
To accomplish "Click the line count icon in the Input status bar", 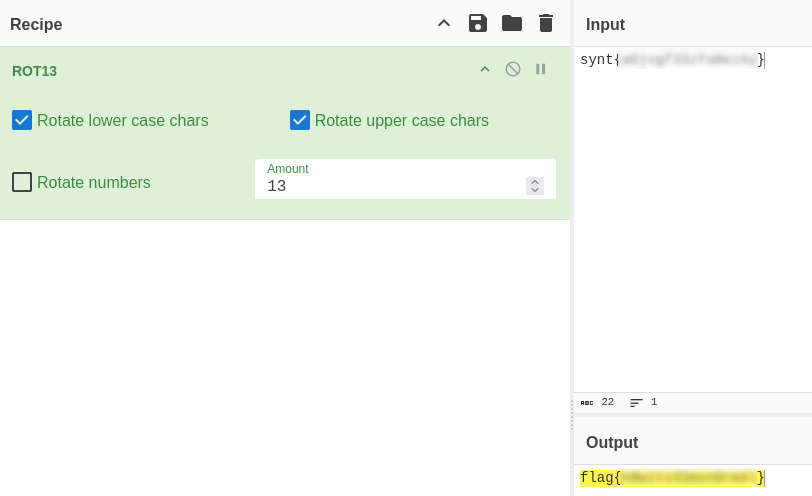I will pyautogui.click(x=637, y=402).
